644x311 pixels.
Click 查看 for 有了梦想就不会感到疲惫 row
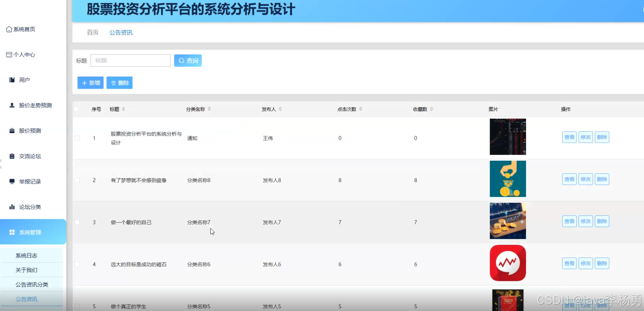(x=569, y=179)
